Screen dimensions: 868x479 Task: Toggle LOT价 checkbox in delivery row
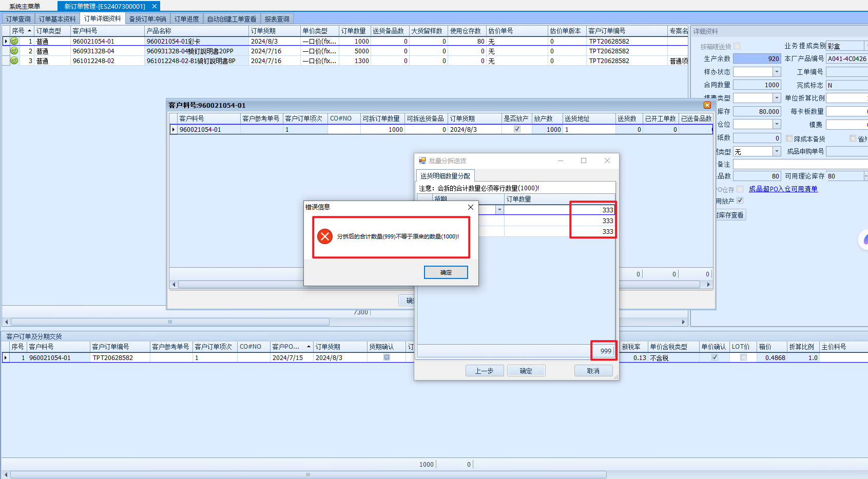click(743, 357)
